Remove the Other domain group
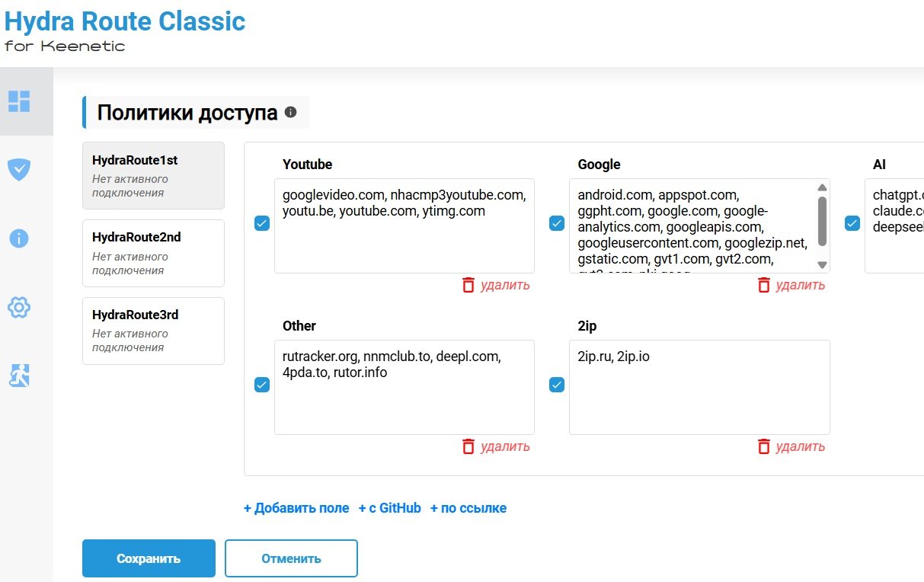 pos(496,446)
